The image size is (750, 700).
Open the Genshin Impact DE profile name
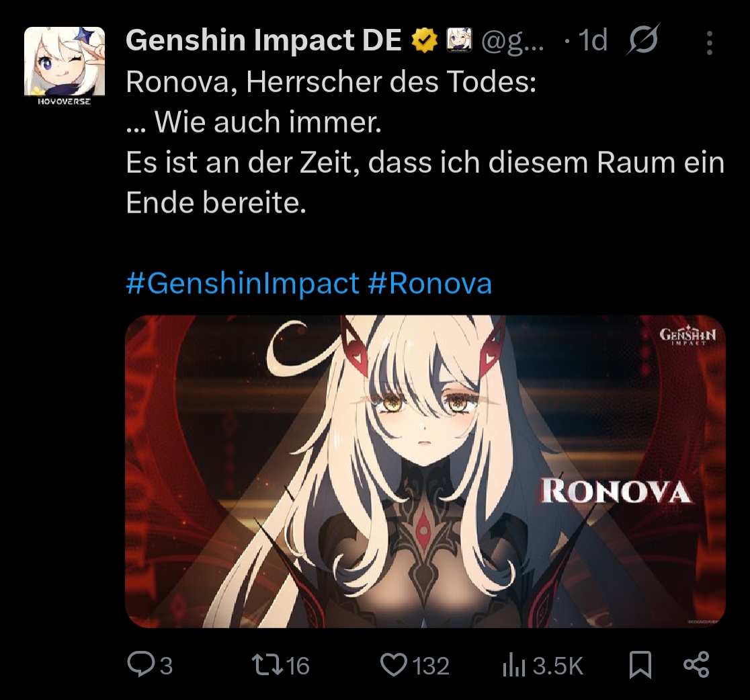(263, 40)
